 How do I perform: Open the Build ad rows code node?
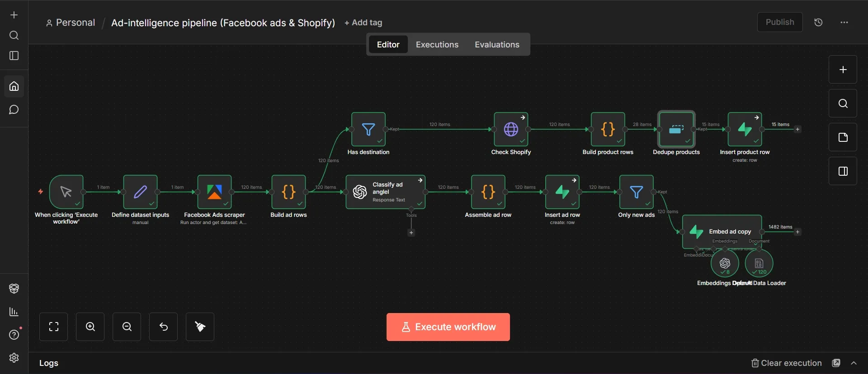(x=288, y=192)
